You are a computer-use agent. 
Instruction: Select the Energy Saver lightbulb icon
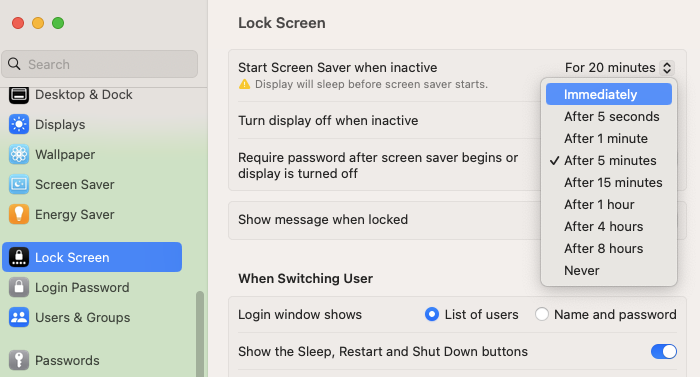pyautogui.click(x=19, y=214)
